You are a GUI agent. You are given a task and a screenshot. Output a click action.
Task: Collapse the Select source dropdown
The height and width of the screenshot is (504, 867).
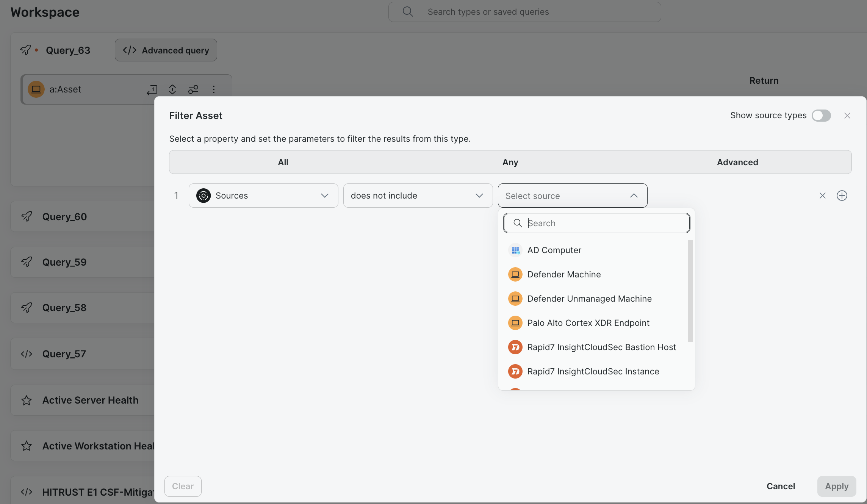pos(573,196)
